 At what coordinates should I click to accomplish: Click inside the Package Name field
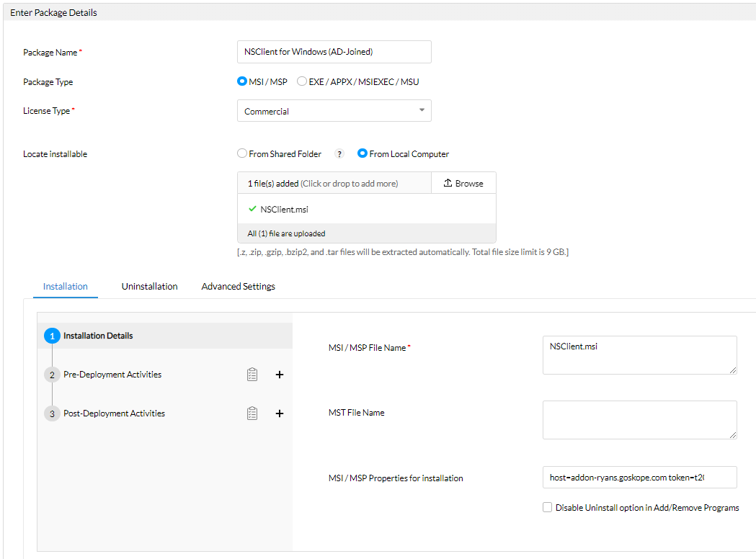click(x=334, y=52)
